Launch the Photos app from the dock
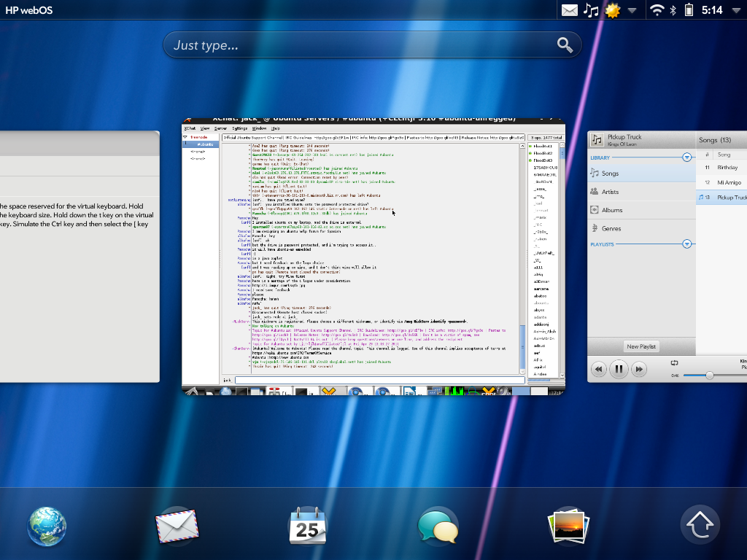The width and height of the screenshot is (747, 560). [568, 526]
